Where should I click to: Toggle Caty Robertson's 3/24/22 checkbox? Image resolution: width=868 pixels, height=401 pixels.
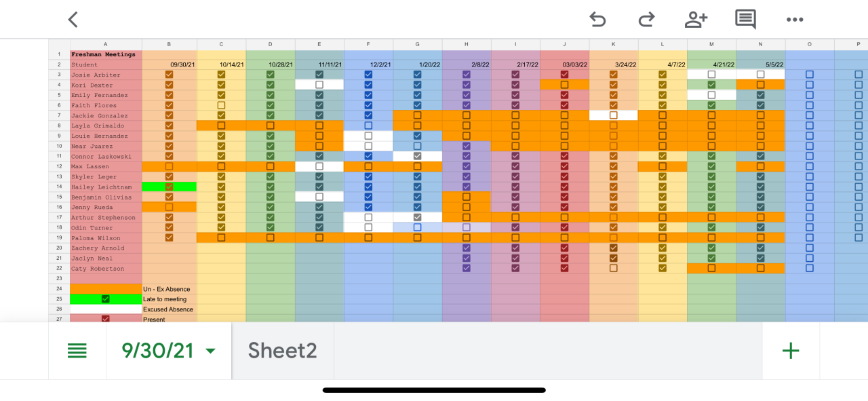pyautogui.click(x=614, y=268)
